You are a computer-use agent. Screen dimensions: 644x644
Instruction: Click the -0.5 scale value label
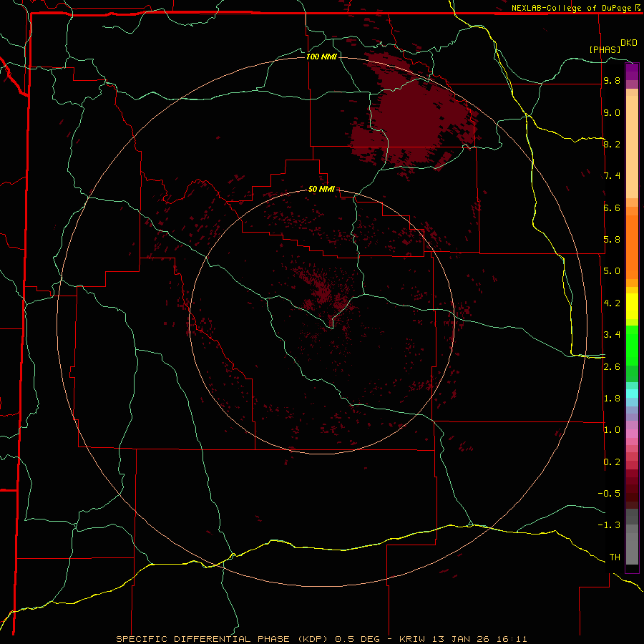pos(609,494)
